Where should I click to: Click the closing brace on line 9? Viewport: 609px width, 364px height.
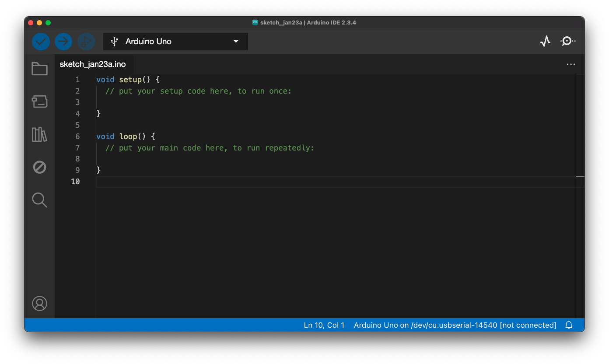[x=98, y=170]
